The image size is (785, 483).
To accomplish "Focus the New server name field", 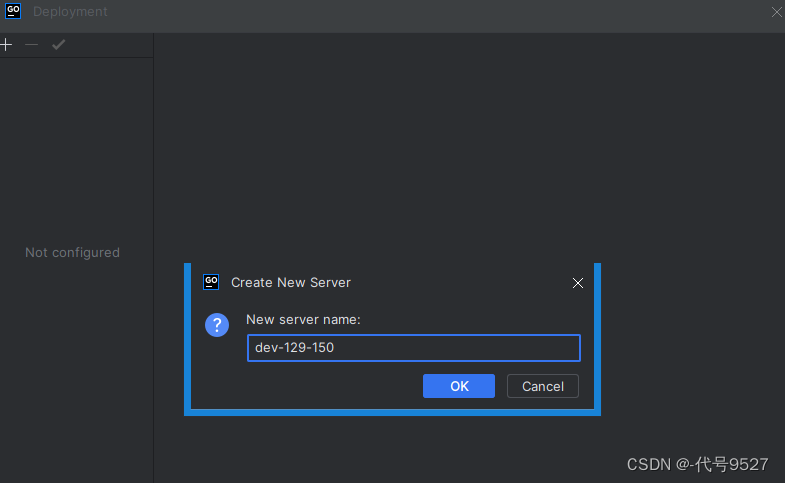I will (414, 348).
